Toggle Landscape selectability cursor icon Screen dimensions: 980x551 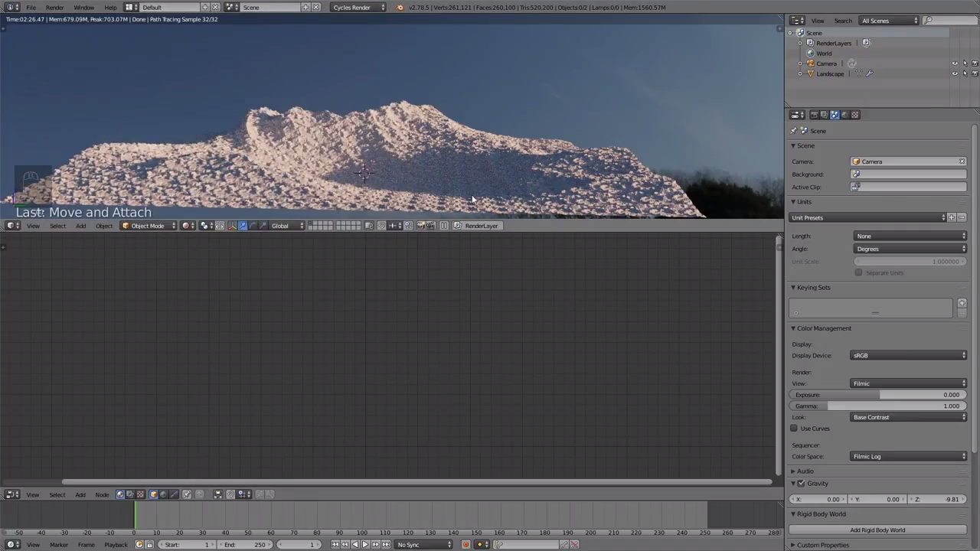pyautogui.click(x=965, y=73)
